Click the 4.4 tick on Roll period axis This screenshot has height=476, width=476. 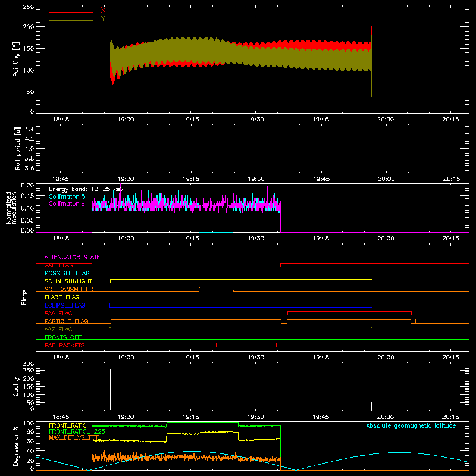[x=29, y=129]
